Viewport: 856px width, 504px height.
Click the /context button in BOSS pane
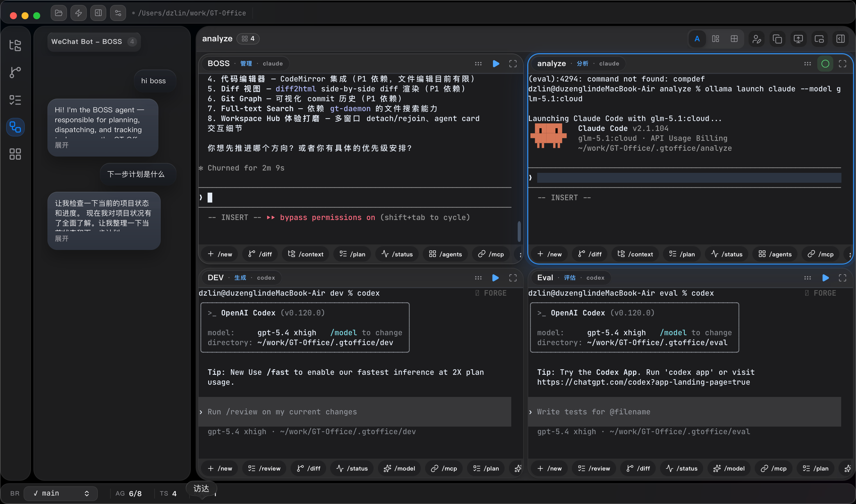click(x=305, y=254)
